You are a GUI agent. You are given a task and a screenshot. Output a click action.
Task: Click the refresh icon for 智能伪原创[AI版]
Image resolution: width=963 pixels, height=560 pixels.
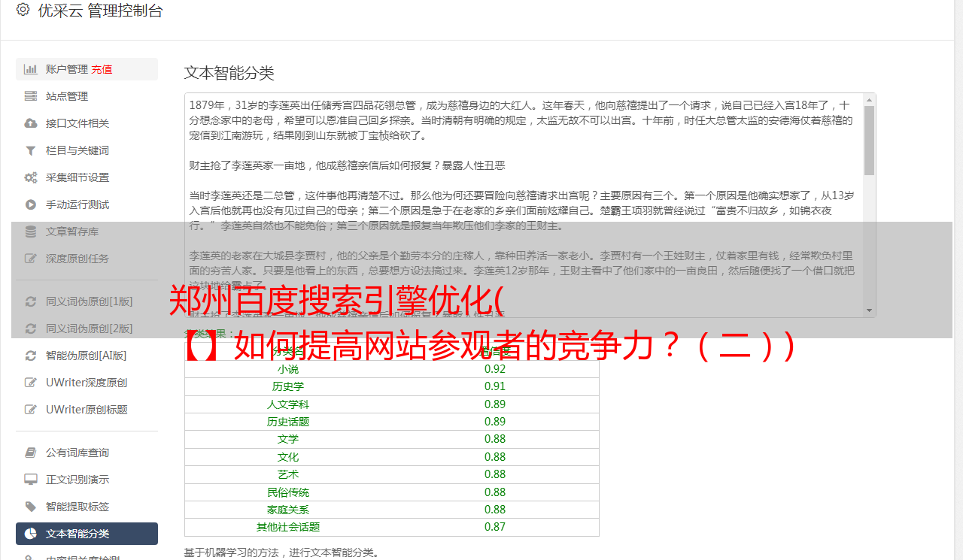click(31, 356)
